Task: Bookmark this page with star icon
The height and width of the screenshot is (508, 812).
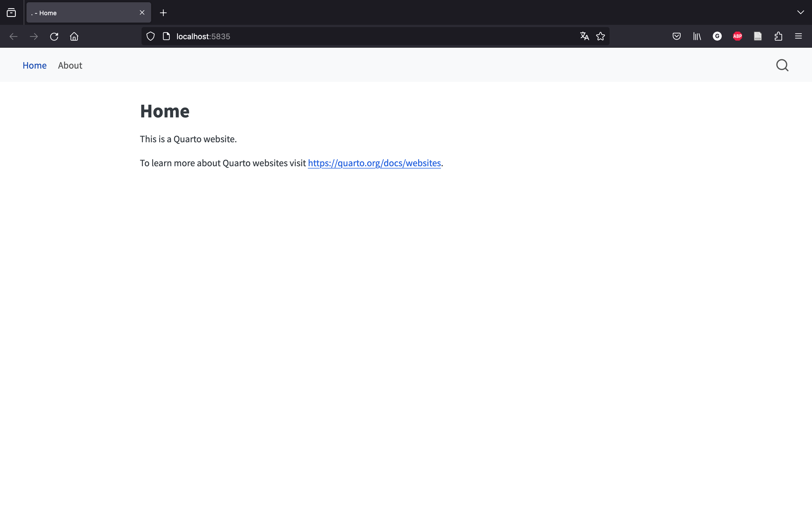Action: click(600, 36)
